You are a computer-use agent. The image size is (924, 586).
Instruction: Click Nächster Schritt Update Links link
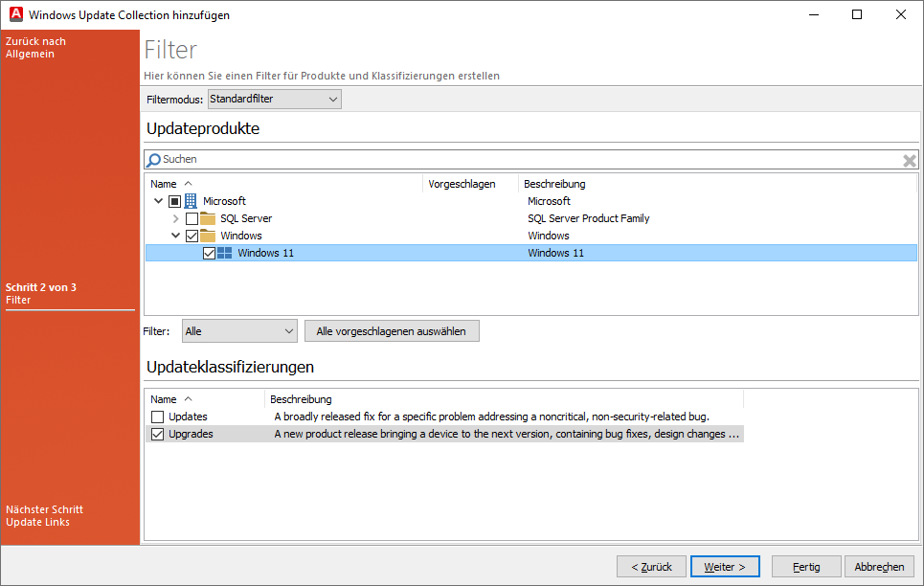coord(44,516)
